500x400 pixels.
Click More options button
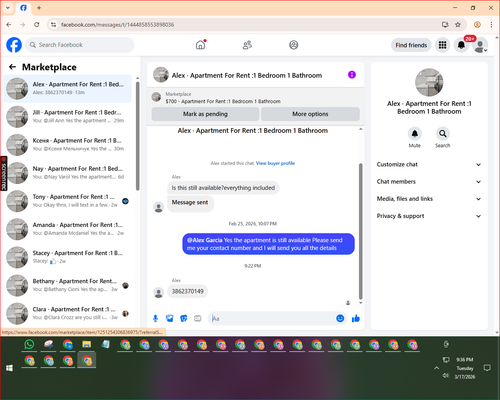pyautogui.click(x=310, y=114)
